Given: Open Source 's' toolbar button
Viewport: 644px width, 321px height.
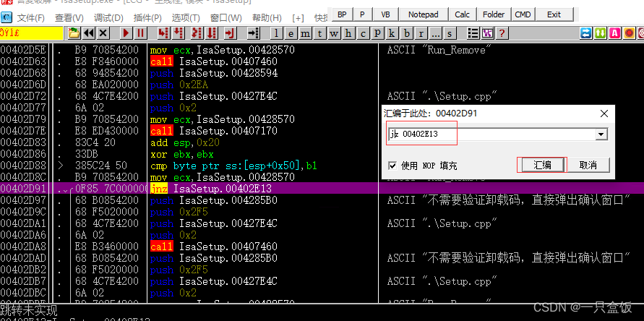Looking at the screenshot, I should point(450,33).
